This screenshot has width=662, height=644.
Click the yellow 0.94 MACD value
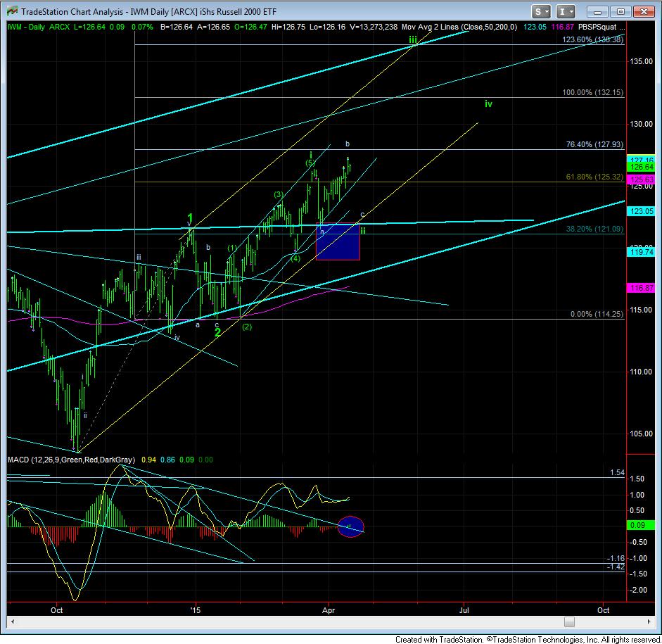pos(148,460)
